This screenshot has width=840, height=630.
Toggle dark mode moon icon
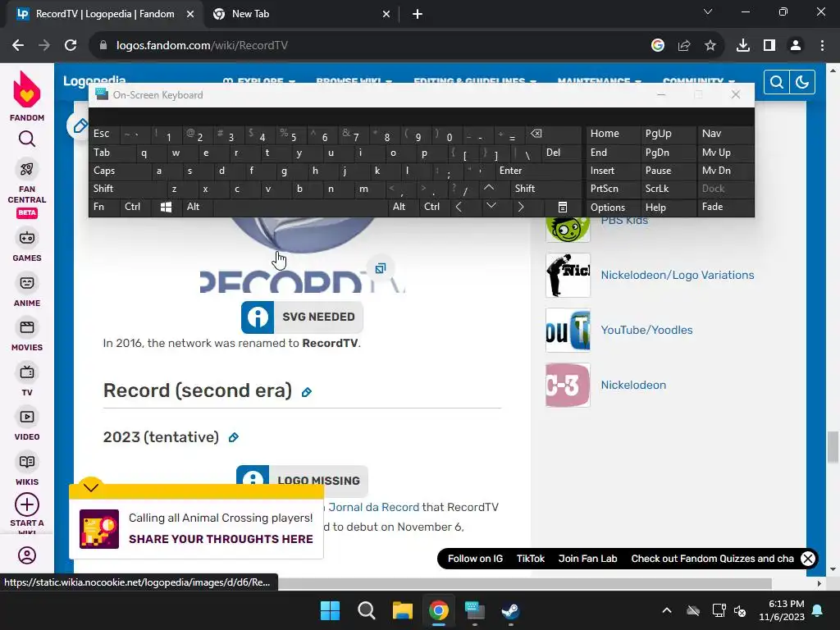pyautogui.click(x=802, y=82)
